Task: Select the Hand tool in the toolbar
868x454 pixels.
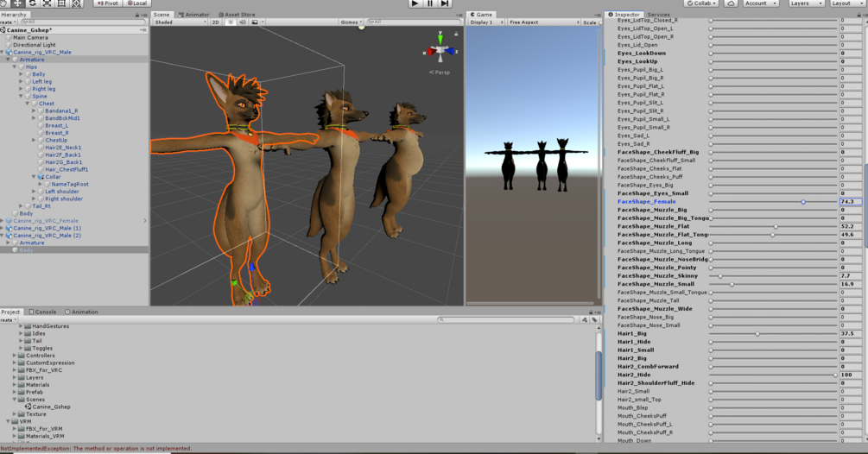Action: (x=3, y=3)
